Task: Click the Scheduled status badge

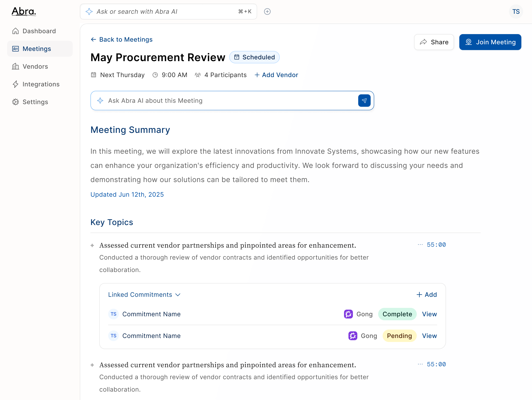Action: coord(254,57)
